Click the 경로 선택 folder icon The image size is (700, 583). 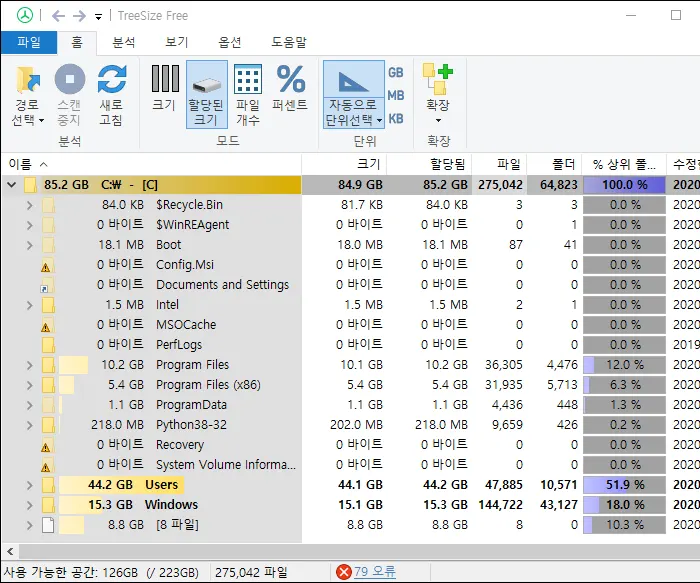29,79
